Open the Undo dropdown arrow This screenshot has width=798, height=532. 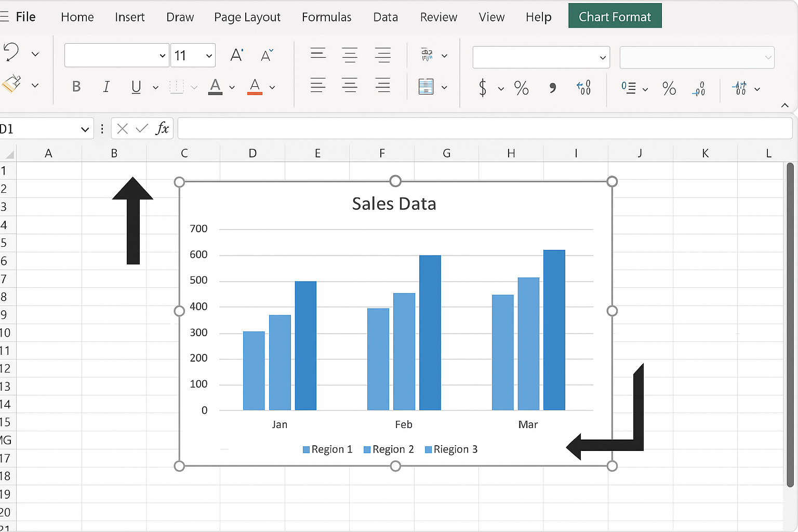point(35,54)
